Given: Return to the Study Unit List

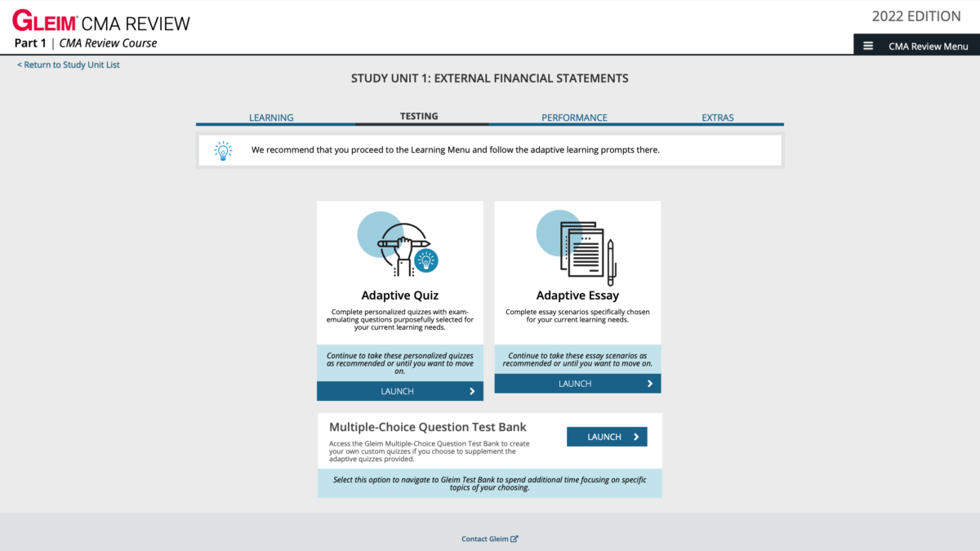Looking at the screenshot, I should (x=68, y=64).
